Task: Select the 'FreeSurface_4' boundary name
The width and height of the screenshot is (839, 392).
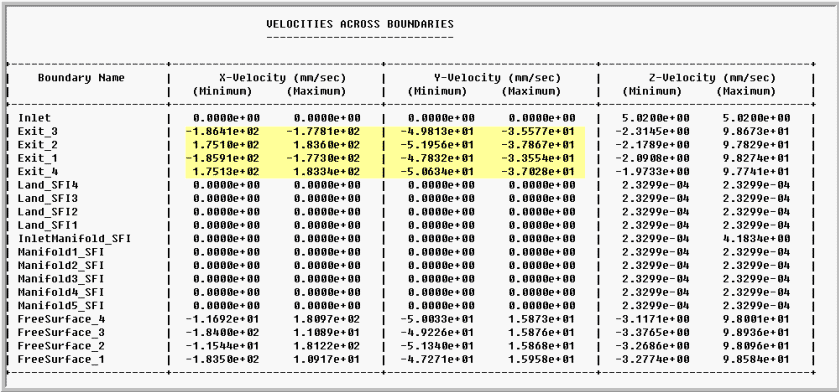Action: tap(61, 319)
